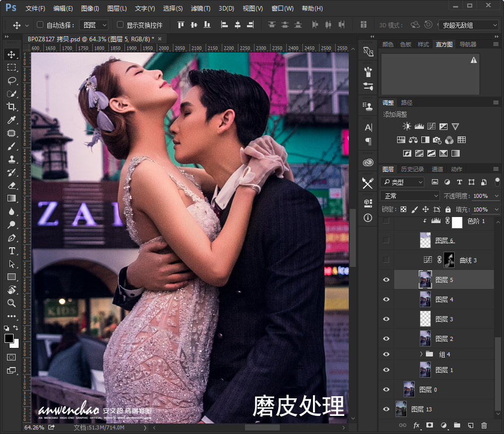
Task: Click the foreground color swatch
Action: pyautogui.click(x=9, y=338)
